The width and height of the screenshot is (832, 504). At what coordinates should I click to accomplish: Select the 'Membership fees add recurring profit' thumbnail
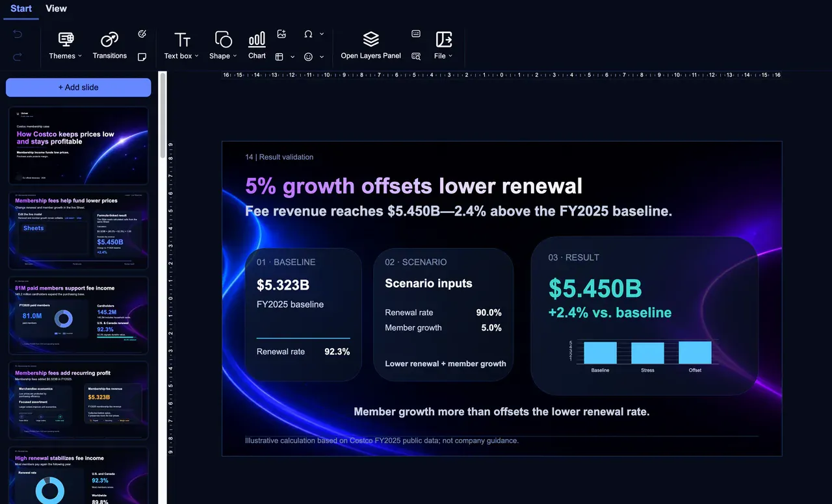click(x=79, y=401)
